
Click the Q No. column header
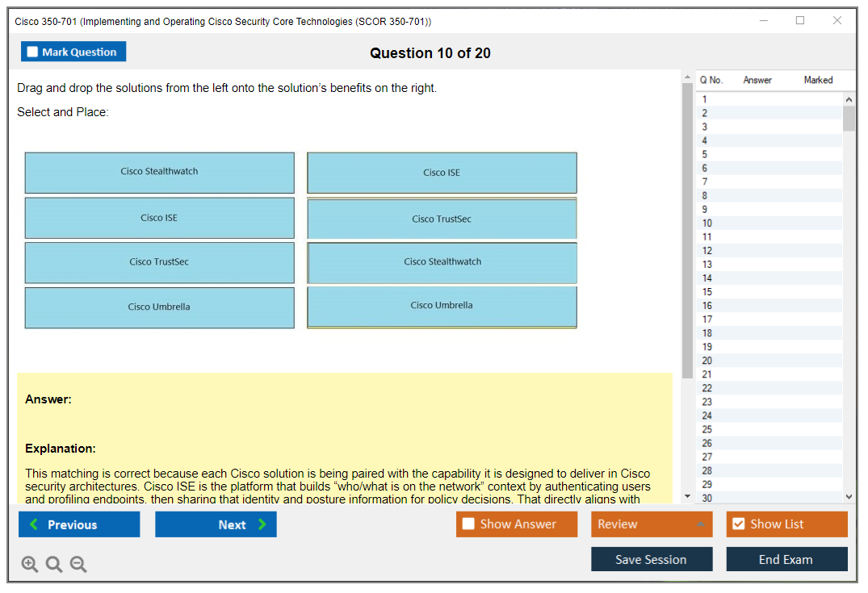coord(711,80)
